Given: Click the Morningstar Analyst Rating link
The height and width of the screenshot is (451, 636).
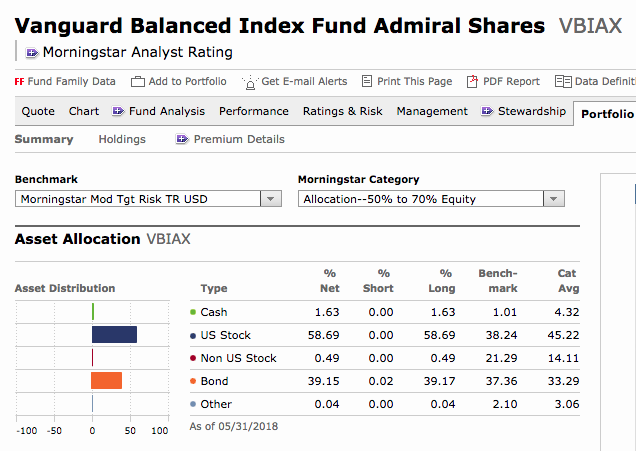Looking at the screenshot, I should (138, 52).
